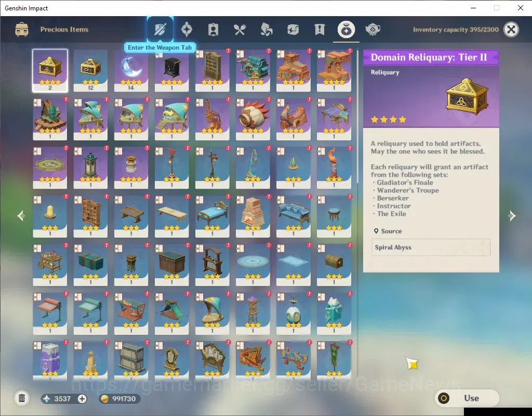Screen dimensions: 532x416
Task: Open the Materials tab flower icon
Action: (267, 30)
